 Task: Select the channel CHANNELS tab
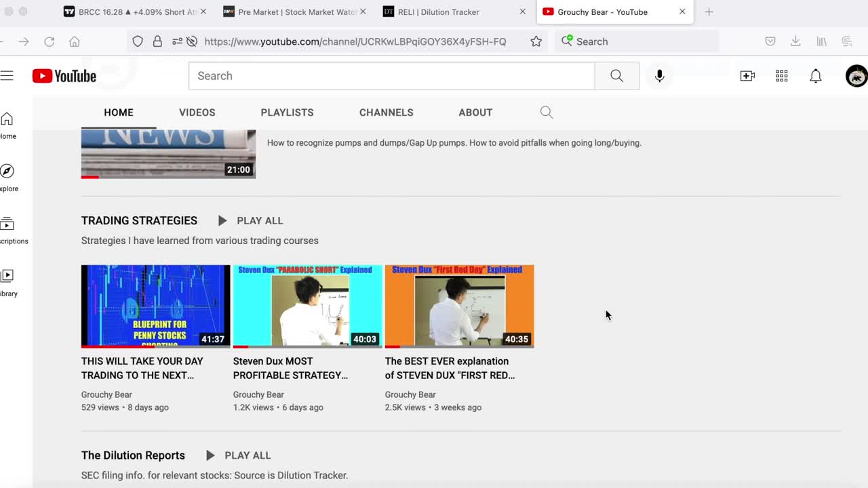coord(387,113)
